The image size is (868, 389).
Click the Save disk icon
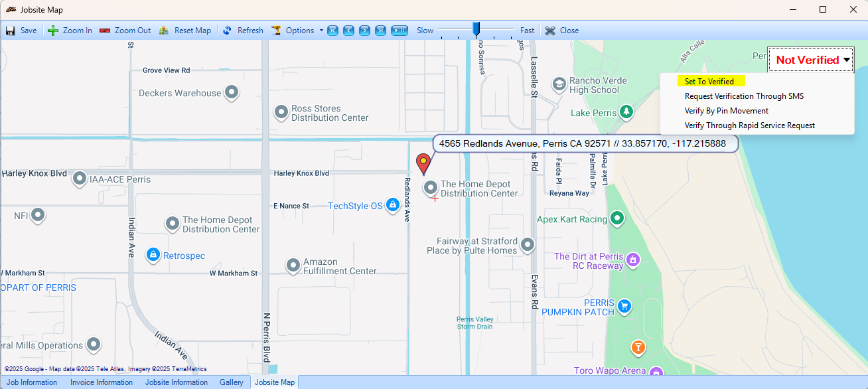(10, 31)
